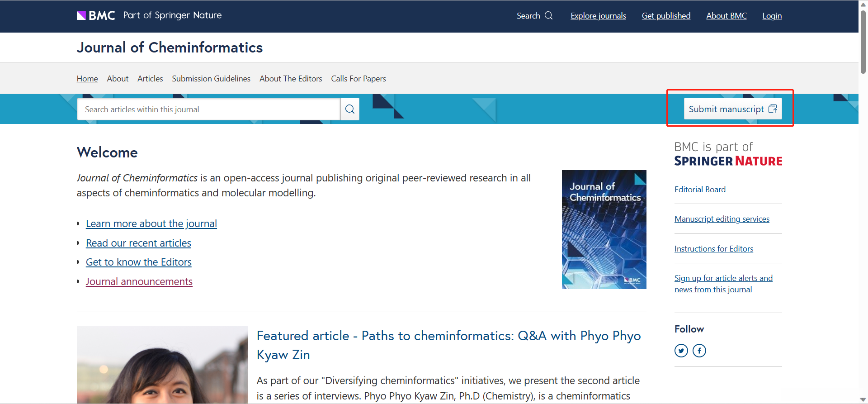868x404 pixels.
Task: Select Calls For Papers in navigation
Action: pyautogui.click(x=359, y=79)
